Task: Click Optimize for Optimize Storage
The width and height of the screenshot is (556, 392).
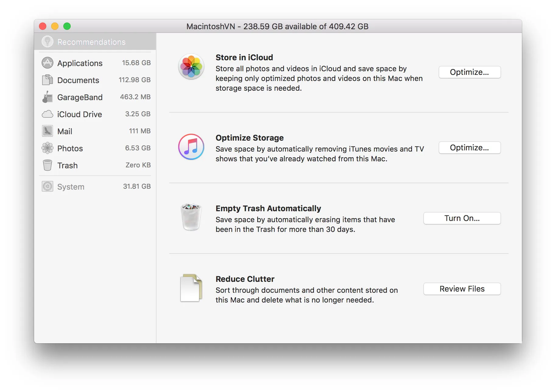Action: (470, 148)
